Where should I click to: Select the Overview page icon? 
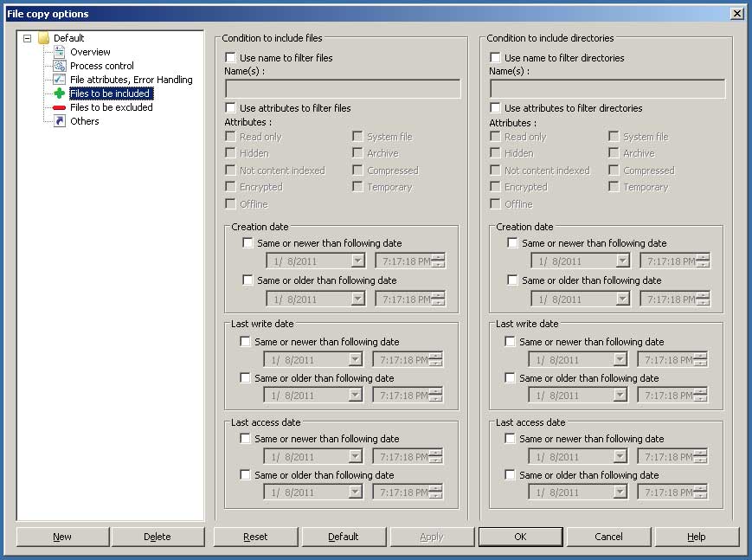click(59, 52)
